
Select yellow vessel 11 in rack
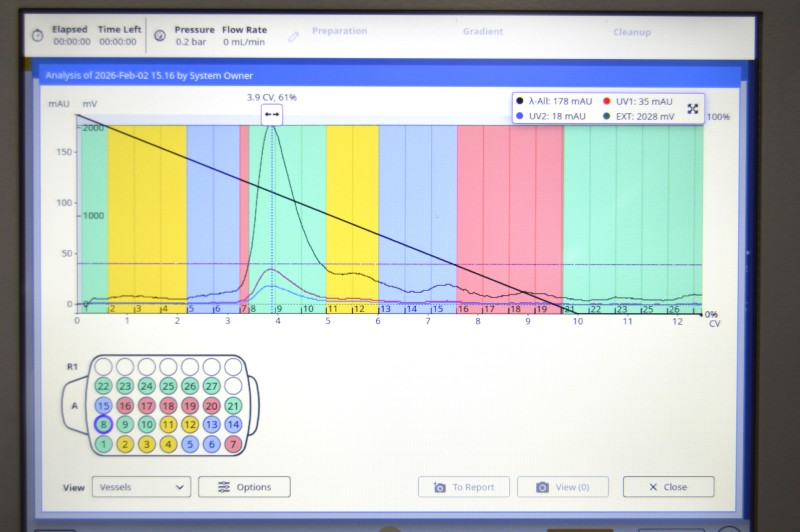168,424
